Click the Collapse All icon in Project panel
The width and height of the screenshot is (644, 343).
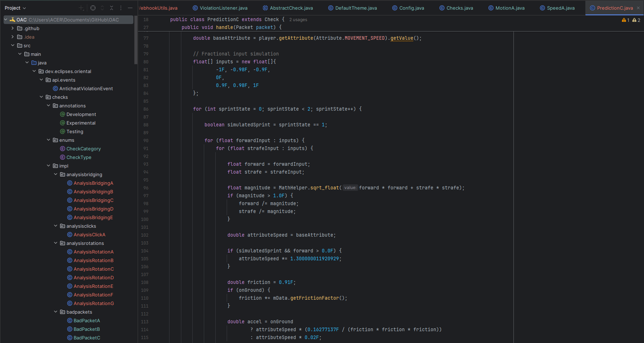click(112, 8)
